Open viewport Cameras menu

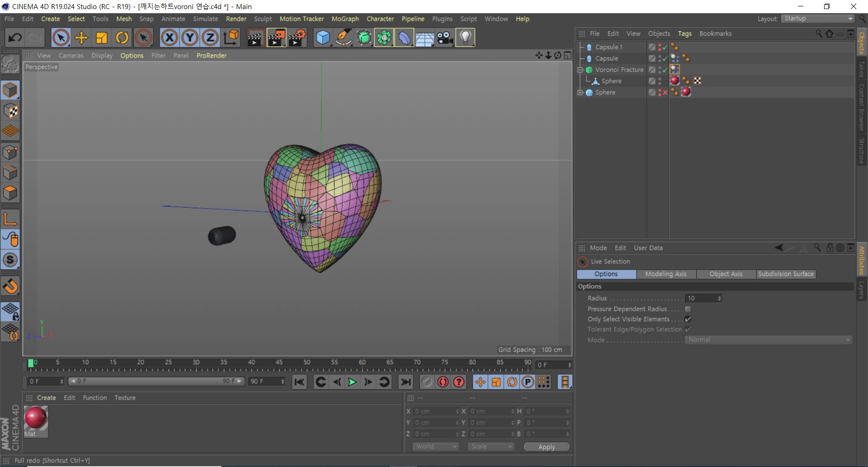point(71,56)
